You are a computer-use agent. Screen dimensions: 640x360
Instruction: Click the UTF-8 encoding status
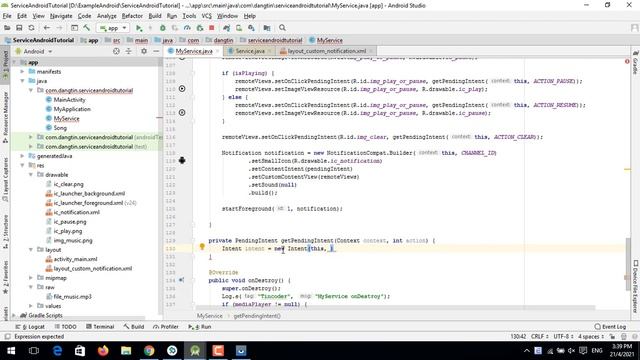click(x=563, y=337)
